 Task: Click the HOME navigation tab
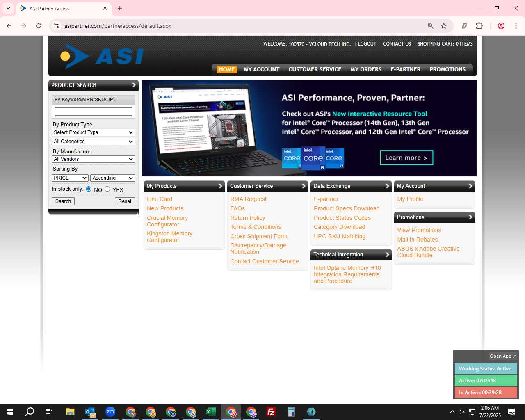(x=227, y=69)
